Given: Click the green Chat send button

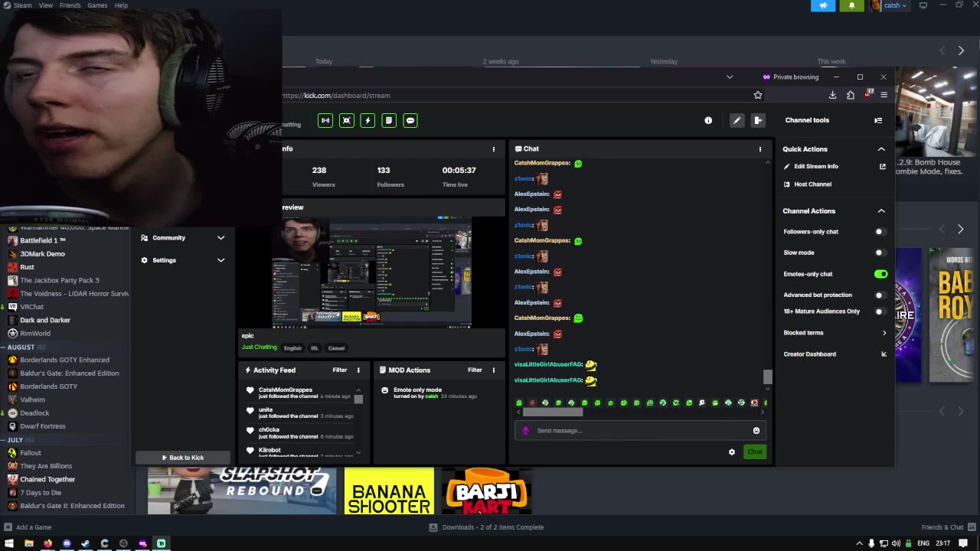Looking at the screenshot, I should [755, 452].
